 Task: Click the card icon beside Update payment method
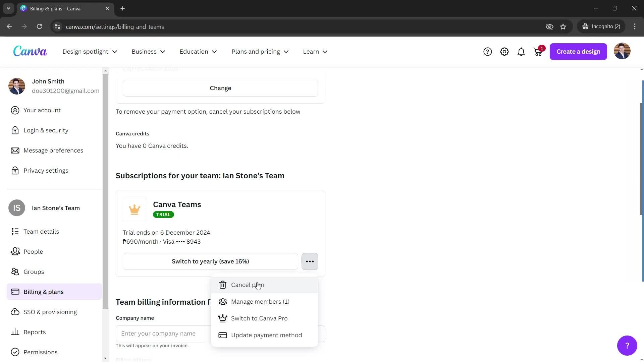pyautogui.click(x=222, y=335)
